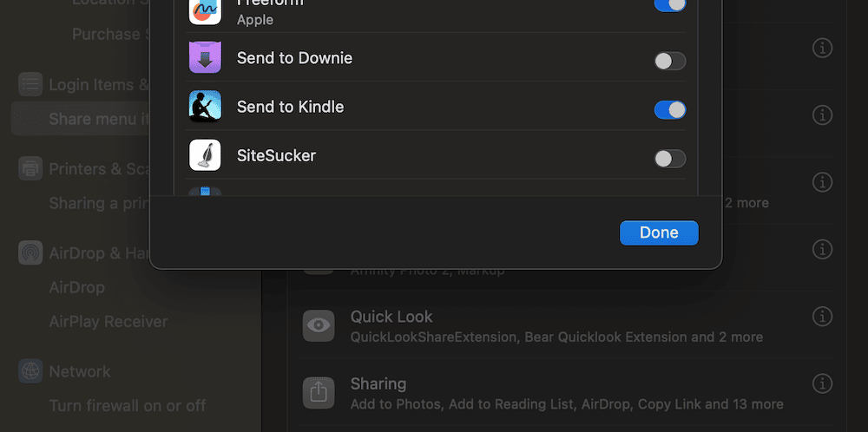
Task: Click the SiteSucker vacuum icon
Action: point(205,155)
